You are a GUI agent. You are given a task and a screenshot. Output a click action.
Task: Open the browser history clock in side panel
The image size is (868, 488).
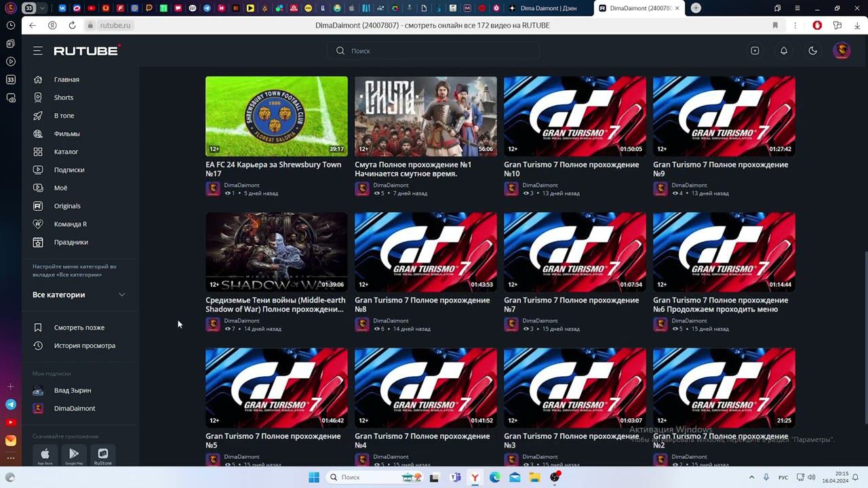point(11,25)
